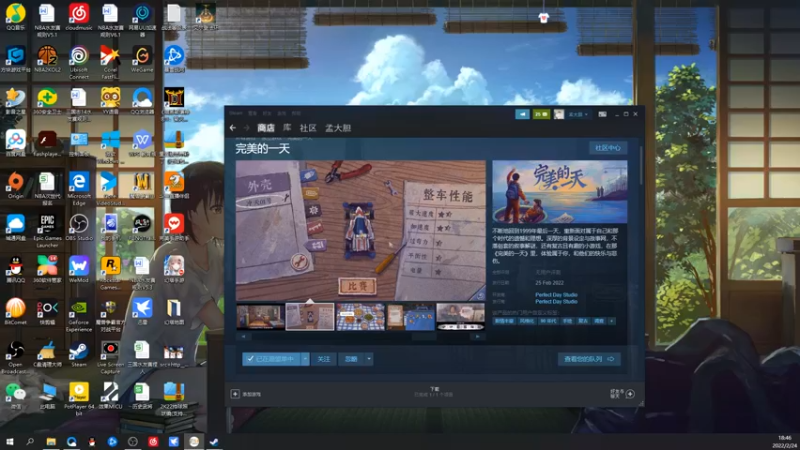Open the 社区 (Community) tab
800x450 pixels.
[308, 128]
